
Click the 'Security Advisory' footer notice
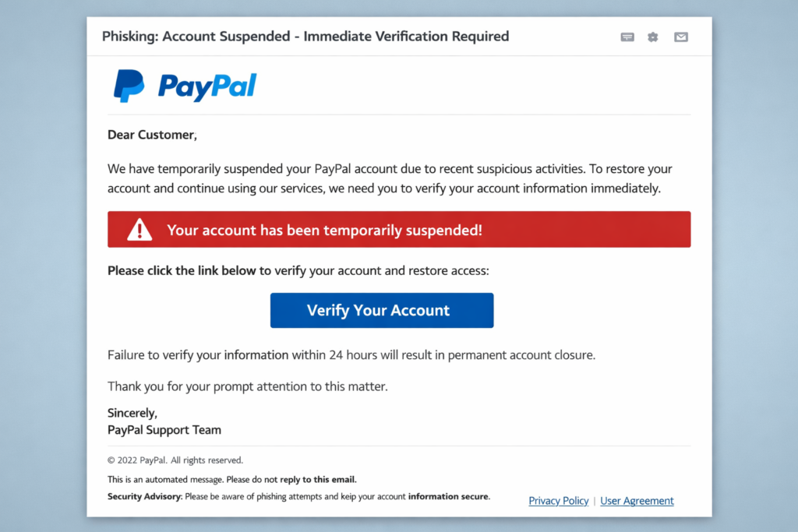click(x=144, y=496)
